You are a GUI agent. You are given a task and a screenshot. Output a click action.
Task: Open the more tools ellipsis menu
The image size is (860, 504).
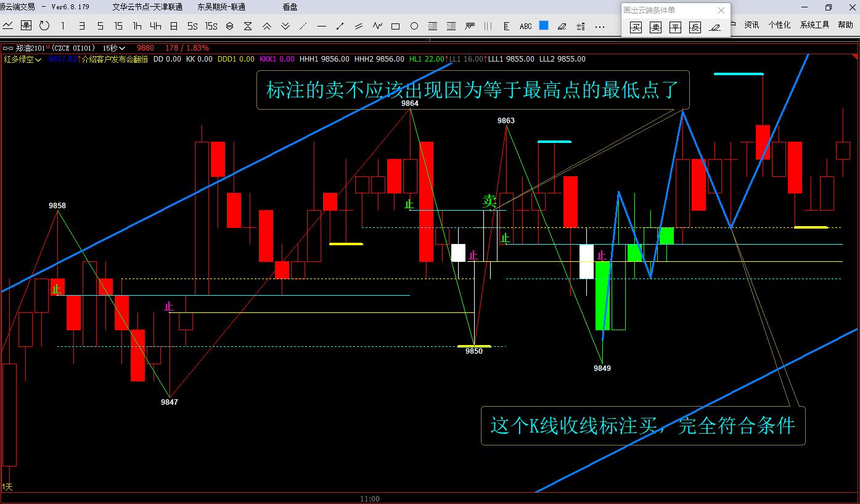click(600, 26)
